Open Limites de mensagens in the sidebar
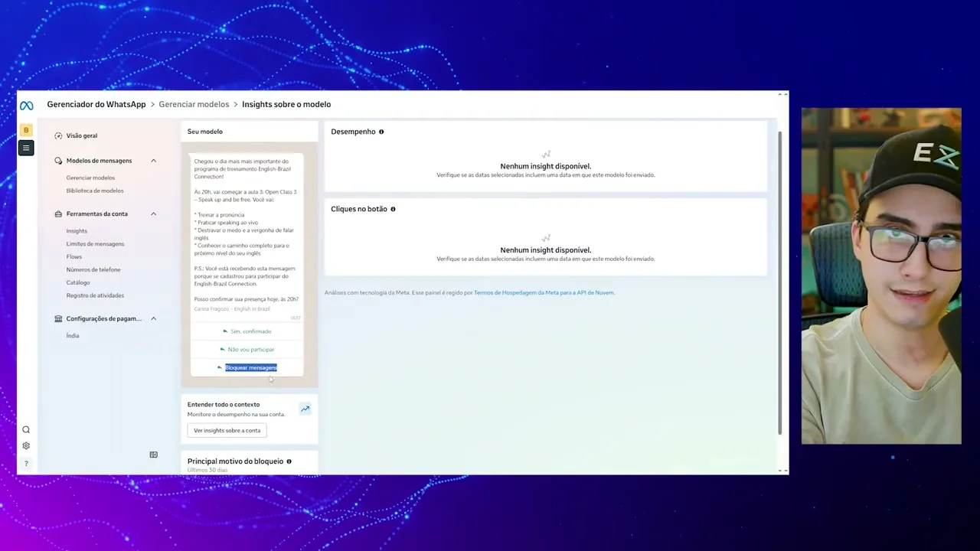980x551 pixels. 95,244
